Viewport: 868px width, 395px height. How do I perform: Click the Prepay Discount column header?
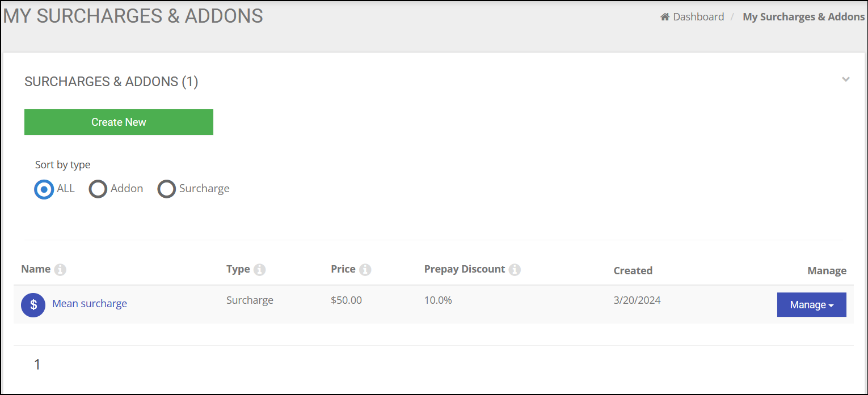465,269
